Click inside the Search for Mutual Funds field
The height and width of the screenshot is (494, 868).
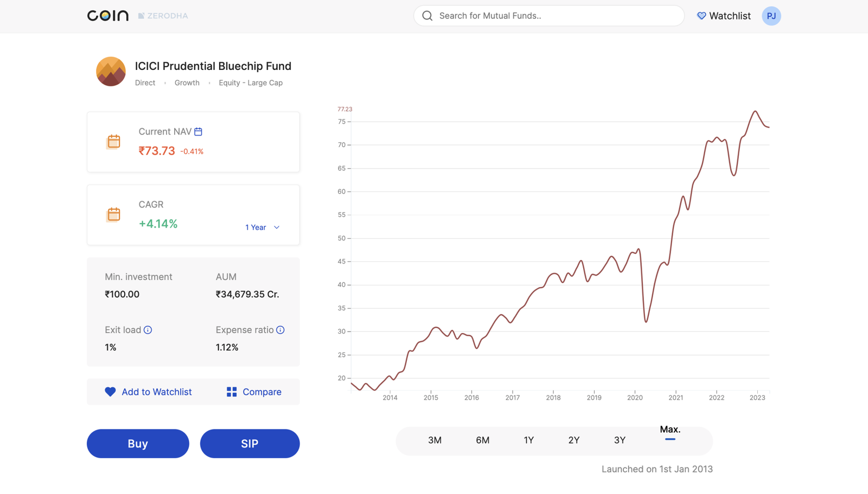coord(548,16)
